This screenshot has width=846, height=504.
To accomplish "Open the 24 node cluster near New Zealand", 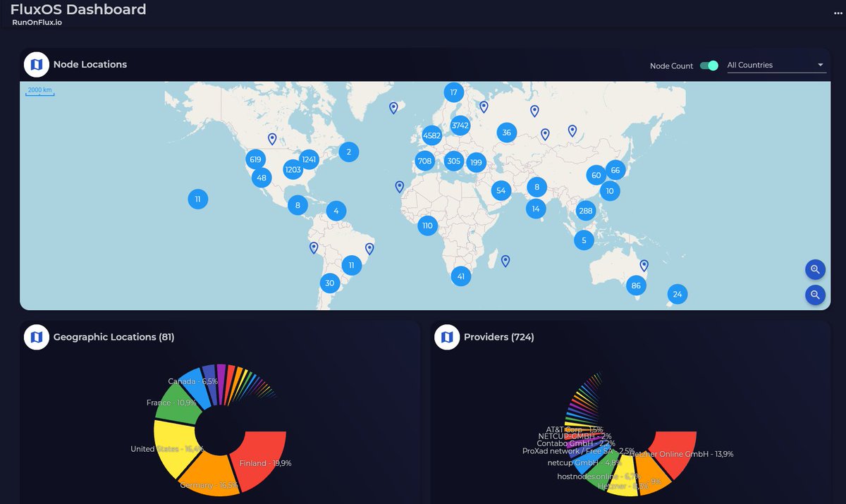I will click(x=678, y=295).
